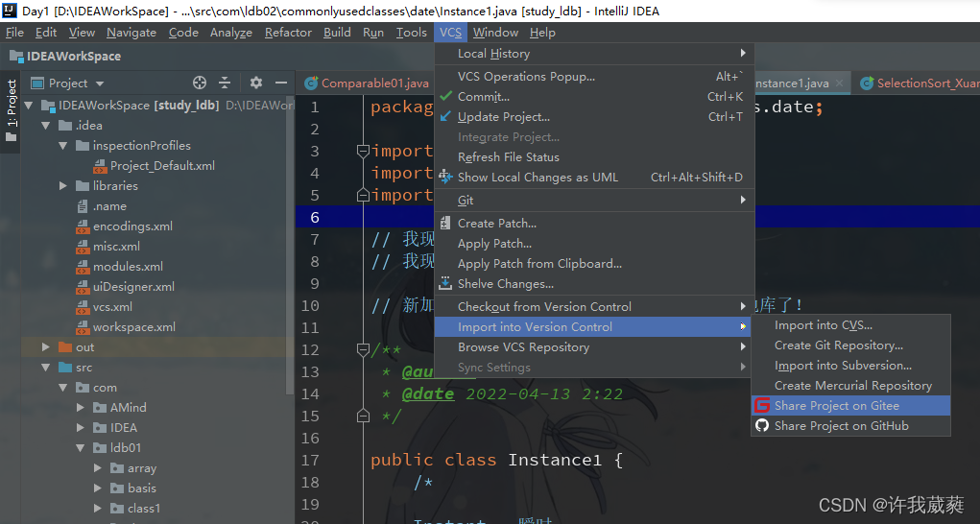The image size is (980, 524).
Task: Click fold marker beside javadoc on line 12
Action: point(363,349)
